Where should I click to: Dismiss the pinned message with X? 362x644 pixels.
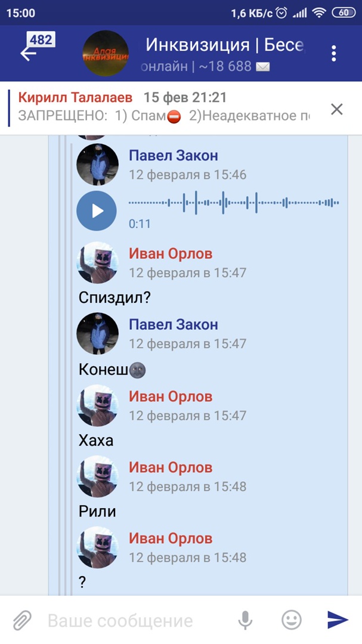tap(336, 109)
